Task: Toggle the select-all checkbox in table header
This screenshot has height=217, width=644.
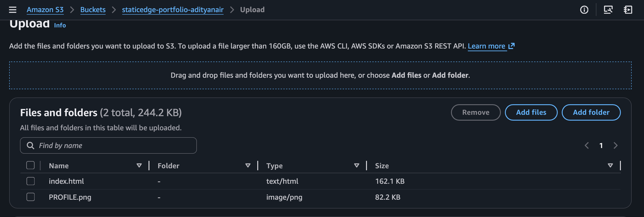Action: pos(31,166)
